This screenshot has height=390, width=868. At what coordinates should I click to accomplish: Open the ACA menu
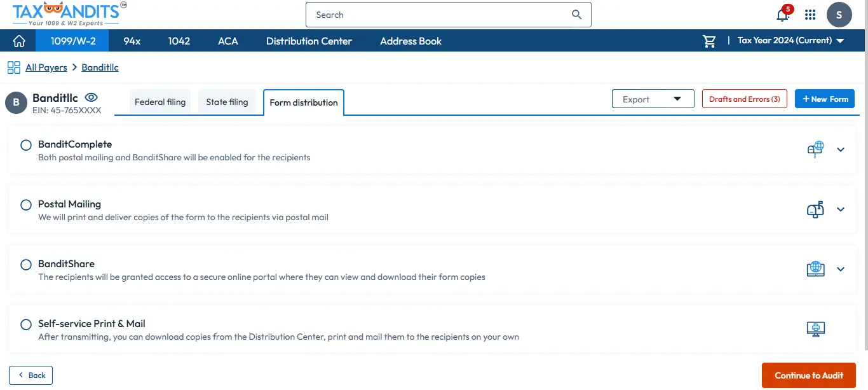(228, 41)
